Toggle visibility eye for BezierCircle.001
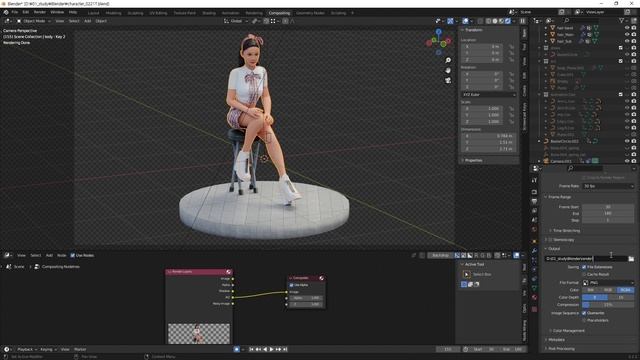This screenshot has height=360, width=640. [x=627, y=141]
